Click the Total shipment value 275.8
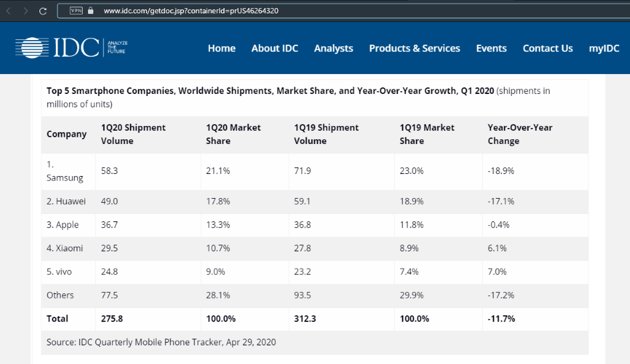Viewport: 630px width, 364px height. 112,319
